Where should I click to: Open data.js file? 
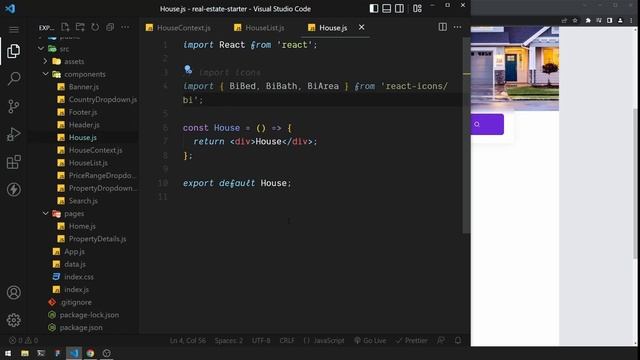tap(75, 264)
